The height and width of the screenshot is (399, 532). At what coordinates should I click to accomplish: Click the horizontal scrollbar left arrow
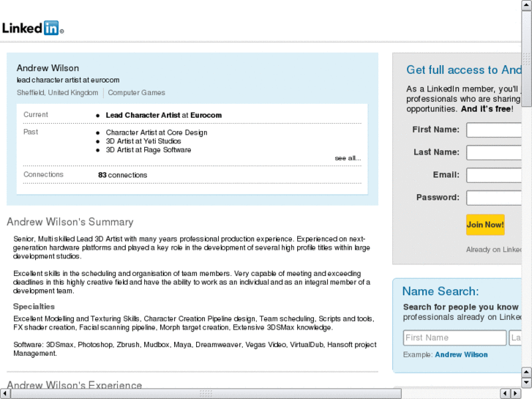(x=5, y=393)
